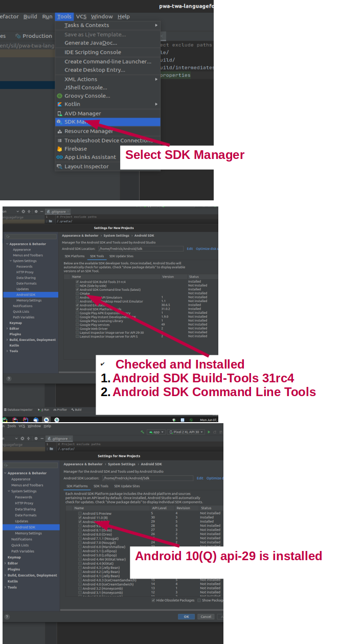
Task: Launch AVD Manager via its device icon
Action: tap(60, 113)
